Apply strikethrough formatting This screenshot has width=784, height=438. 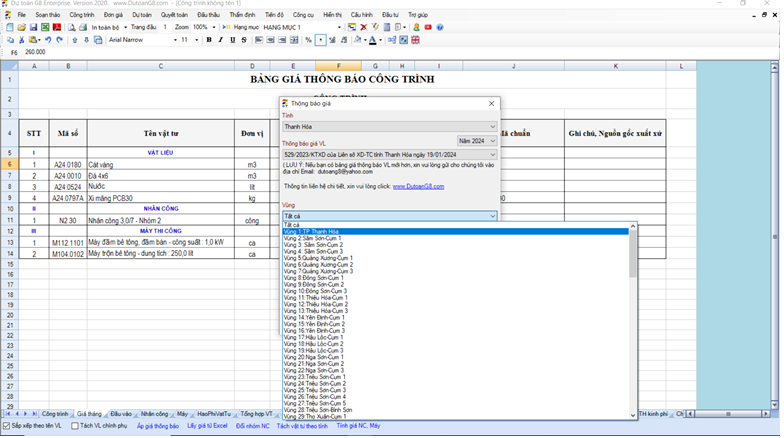point(244,40)
